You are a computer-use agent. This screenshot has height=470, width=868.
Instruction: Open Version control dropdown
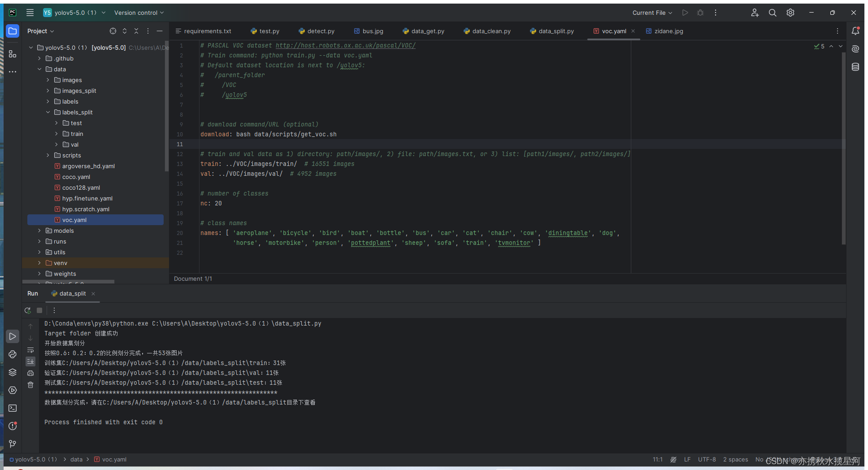139,13
